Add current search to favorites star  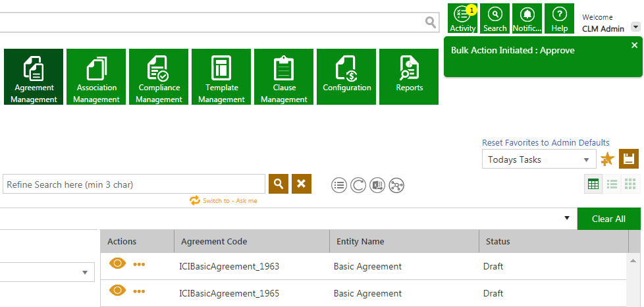[607, 159]
